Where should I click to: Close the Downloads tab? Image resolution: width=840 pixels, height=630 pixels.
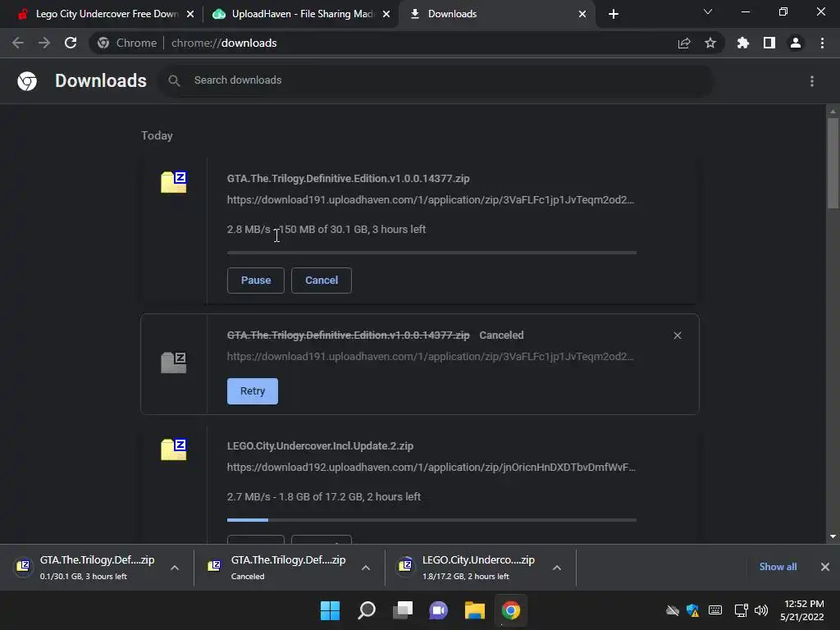point(582,14)
